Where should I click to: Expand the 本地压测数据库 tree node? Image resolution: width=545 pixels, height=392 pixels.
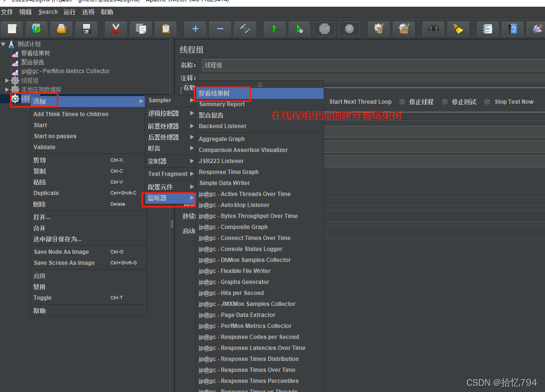[x=7, y=89]
